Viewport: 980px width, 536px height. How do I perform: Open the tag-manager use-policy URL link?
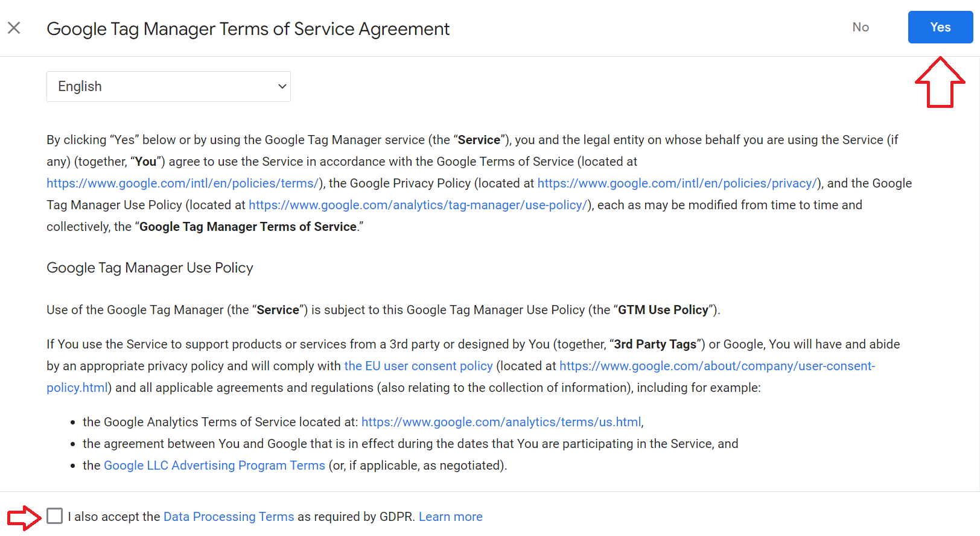click(x=418, y=205)
